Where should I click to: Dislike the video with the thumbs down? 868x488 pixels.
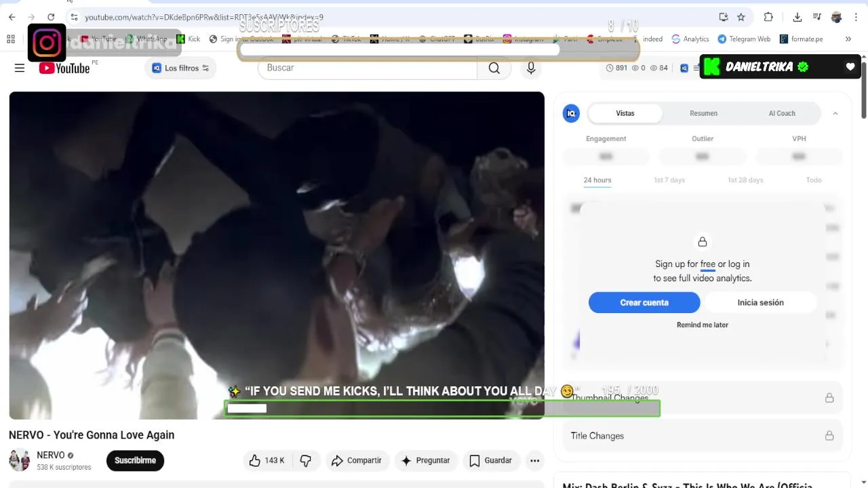306,460
